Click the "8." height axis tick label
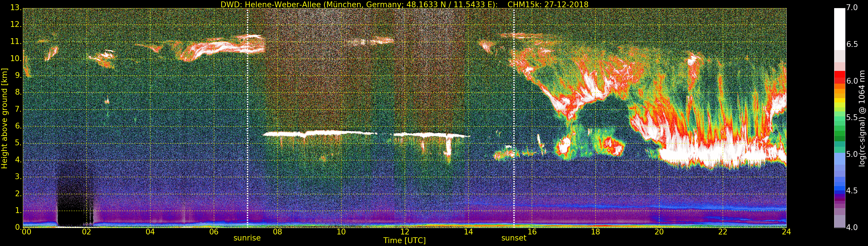This screenshot has width=868, height=246. click(x=18, y=92)
